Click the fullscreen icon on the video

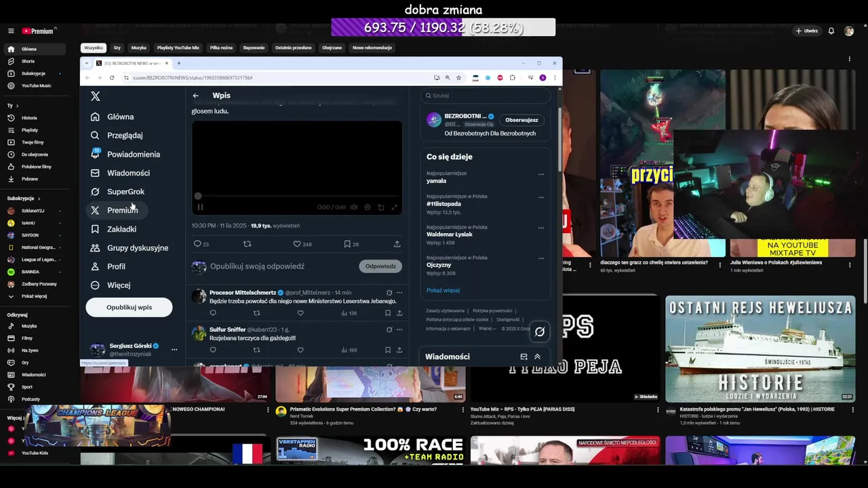click(x=394, y=207)
